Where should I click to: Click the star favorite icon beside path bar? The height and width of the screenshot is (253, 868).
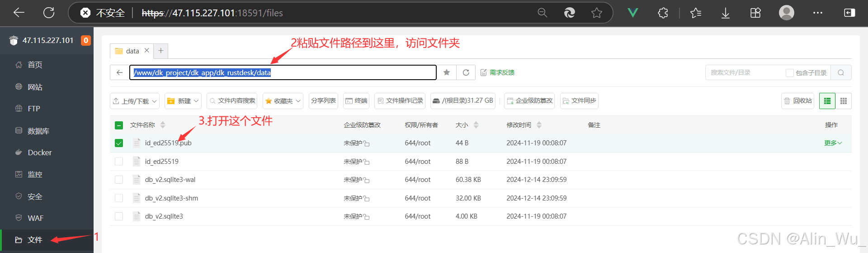click(x=447, y=72)
